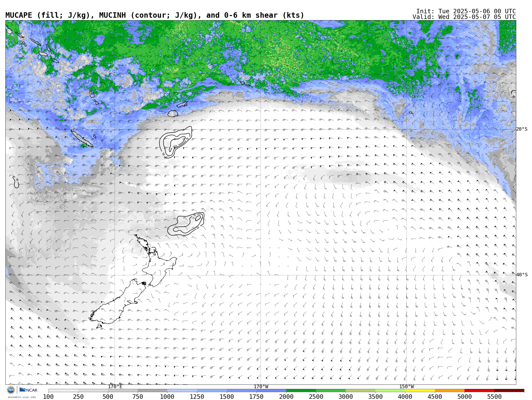This screenshot has height=400, width=532.
Task: Pick the yellow 4000–4500 colorbar swatch
Action: [x=420, y=391]
